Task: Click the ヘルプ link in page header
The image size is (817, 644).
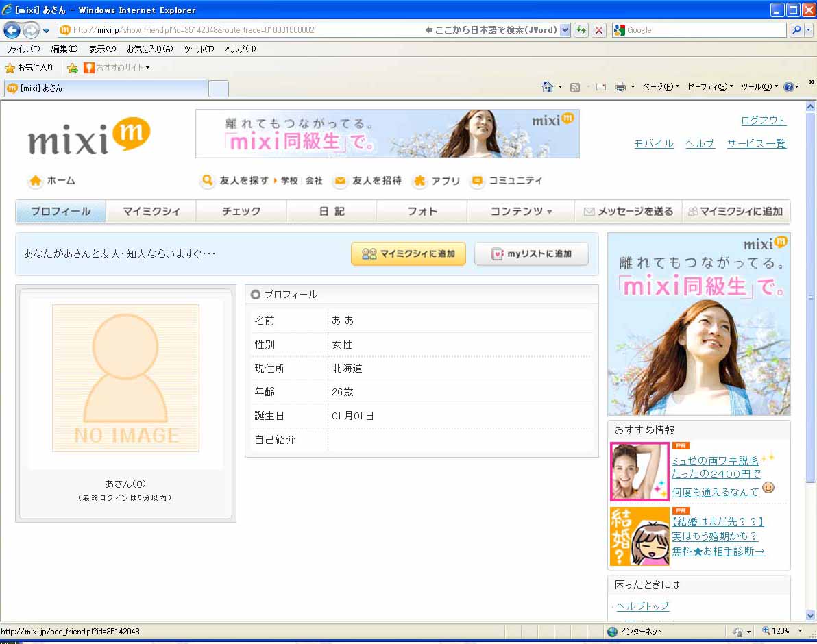Action: (700, 143)
